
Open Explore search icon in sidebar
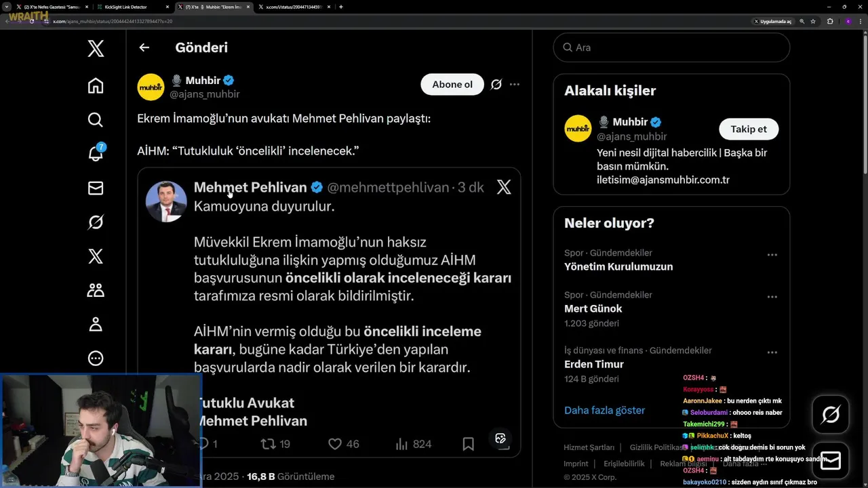[96, 119]
